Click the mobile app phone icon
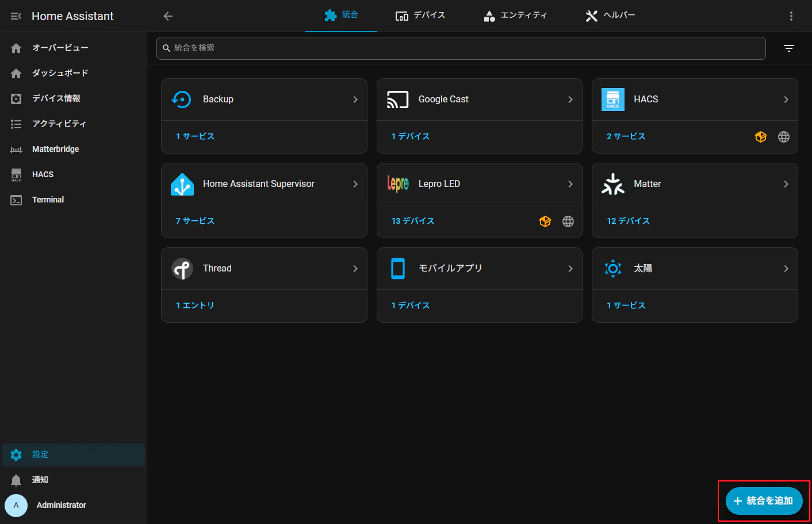Viewport: 812px width, 524px height. click(397, 269)
